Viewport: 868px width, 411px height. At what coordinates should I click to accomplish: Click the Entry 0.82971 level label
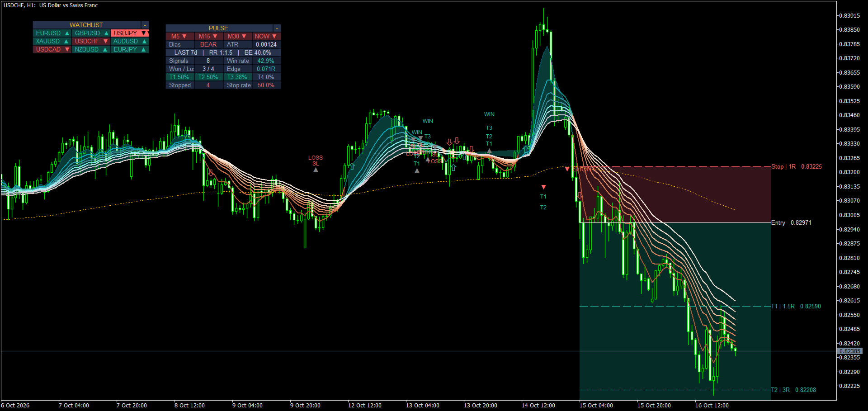click(791, 223)
